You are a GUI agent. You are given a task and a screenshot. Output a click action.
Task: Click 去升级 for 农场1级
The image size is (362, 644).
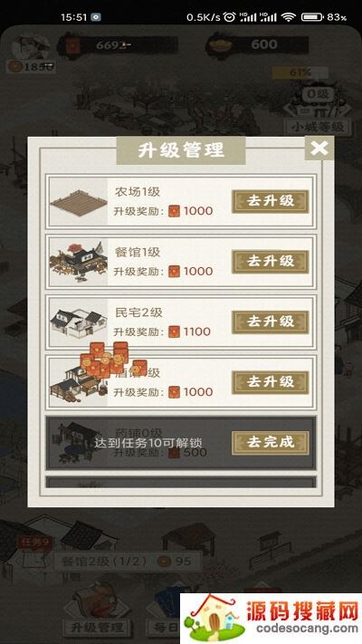pos(270,201)
